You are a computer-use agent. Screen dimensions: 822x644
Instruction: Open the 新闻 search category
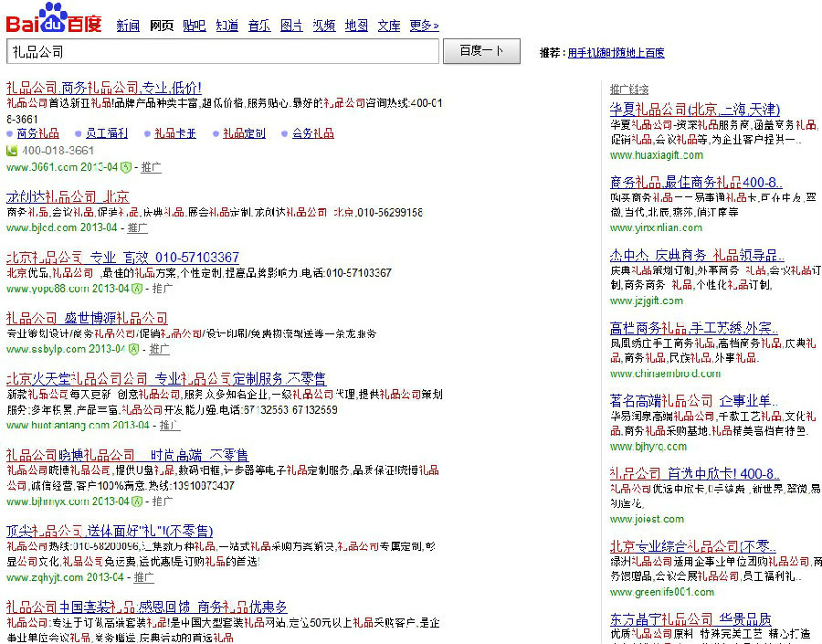(128, 26)
